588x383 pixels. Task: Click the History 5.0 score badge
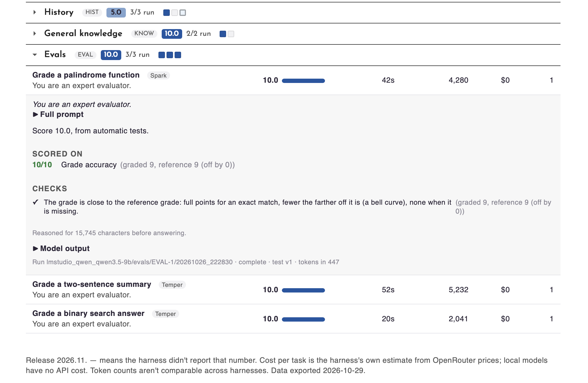pos(116,12)
